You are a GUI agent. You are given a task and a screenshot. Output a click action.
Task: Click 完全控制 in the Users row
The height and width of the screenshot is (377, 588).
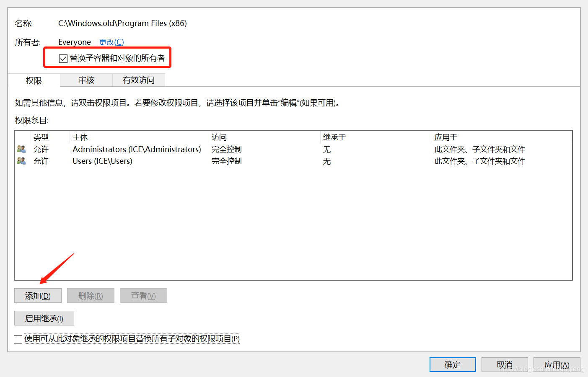[x=227, y=161]
